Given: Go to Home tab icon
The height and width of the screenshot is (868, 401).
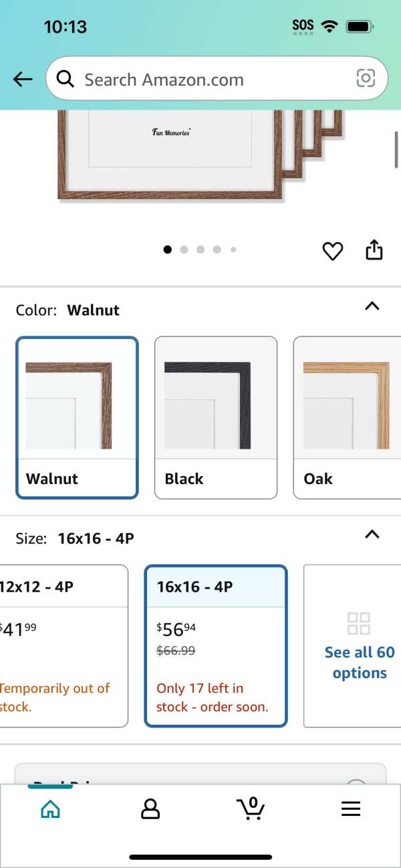Looking at the screenshot, I should [x=50, y=809].
